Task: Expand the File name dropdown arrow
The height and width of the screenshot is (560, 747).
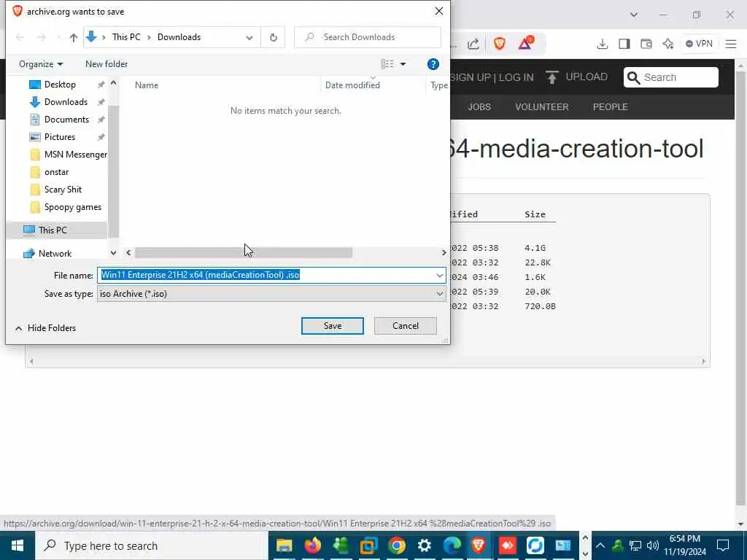Action: [x=439, y=275]
